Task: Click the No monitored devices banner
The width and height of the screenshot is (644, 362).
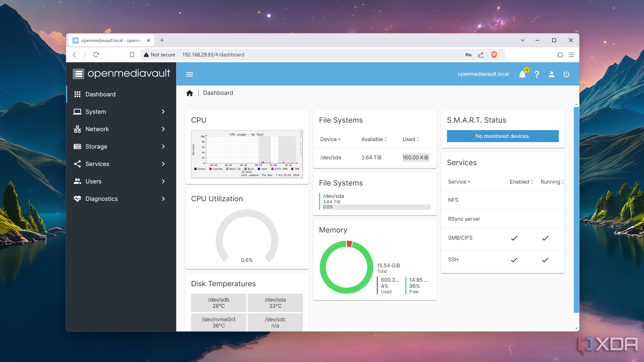Action: pos(502,136)
